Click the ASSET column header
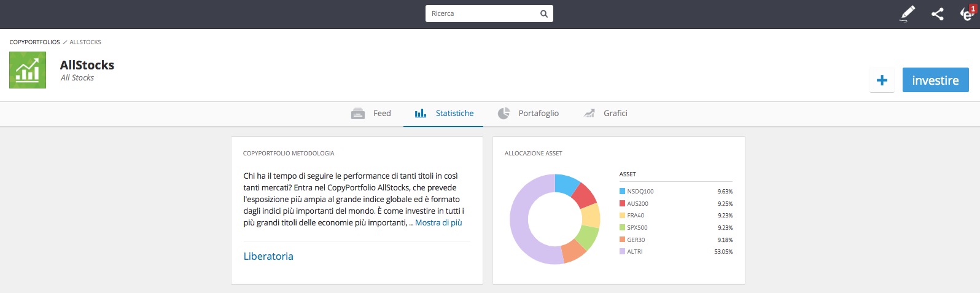980x293 pixels. (x=628, y=174)
